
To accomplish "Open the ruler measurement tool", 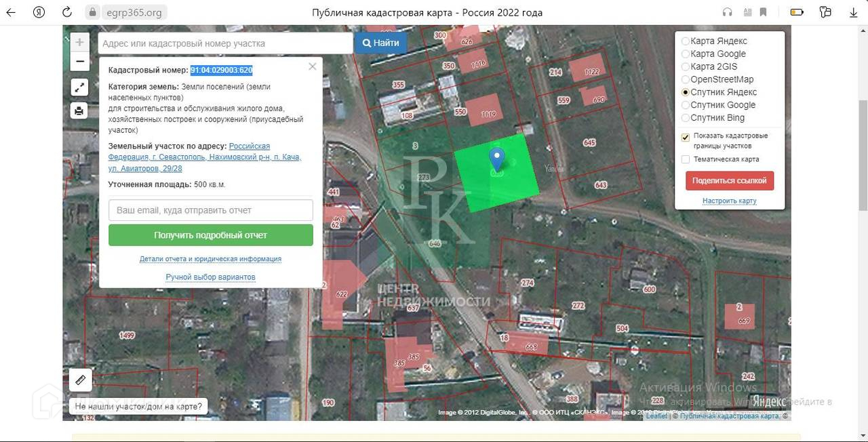I will [x=80, y=380].
